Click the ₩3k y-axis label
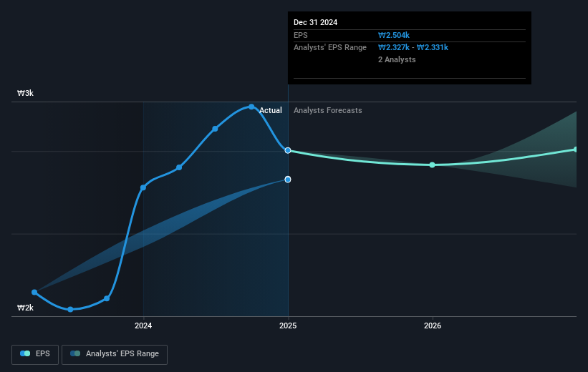The height and width of the screenshot is (372, 588). pyautogui.click(x=26, y=93)
